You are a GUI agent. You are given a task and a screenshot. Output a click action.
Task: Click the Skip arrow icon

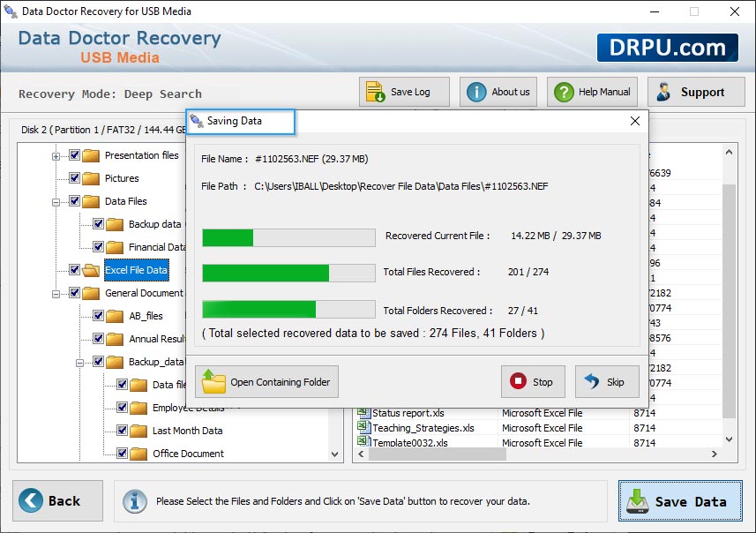pos(592,381)
